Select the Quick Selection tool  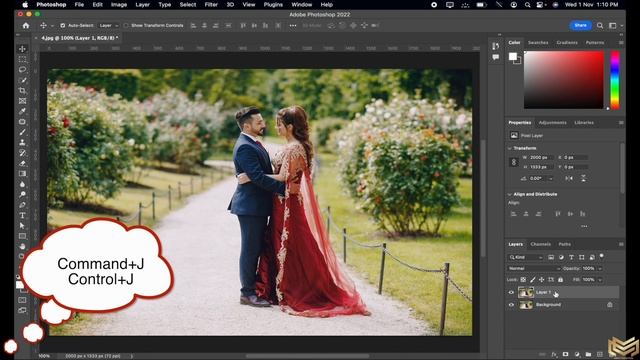click(x=22, y=80)
